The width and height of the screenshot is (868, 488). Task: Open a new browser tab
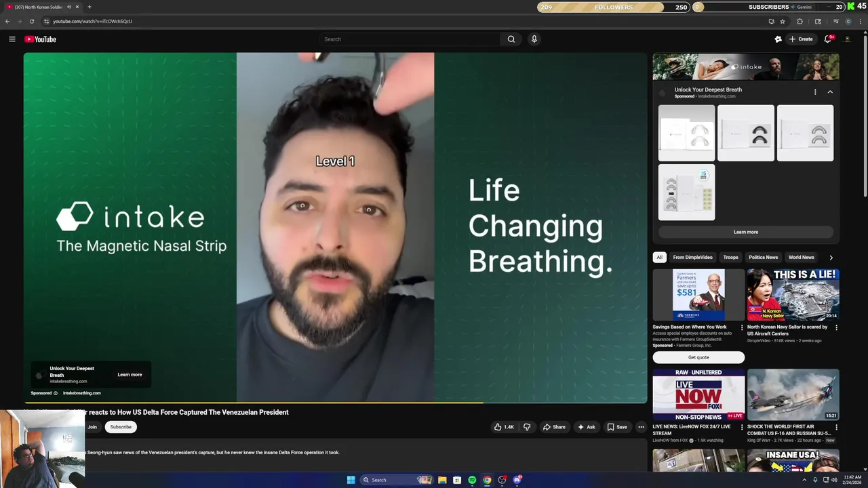tap(89, 7)
